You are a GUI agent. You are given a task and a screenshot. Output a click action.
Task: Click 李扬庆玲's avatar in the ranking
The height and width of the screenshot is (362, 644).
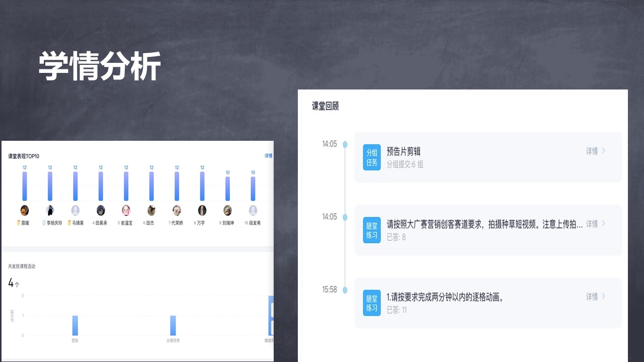click(x=50, y=210)
